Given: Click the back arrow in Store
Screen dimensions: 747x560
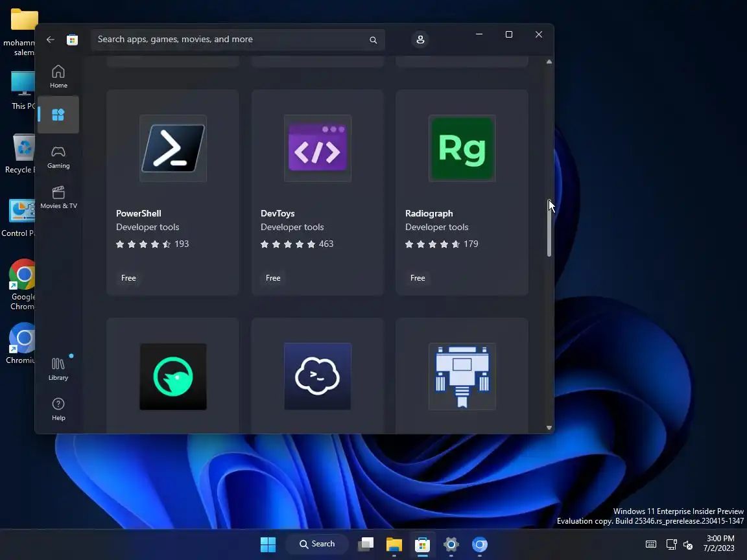Looking at the screenshot, I should [51, 40].
